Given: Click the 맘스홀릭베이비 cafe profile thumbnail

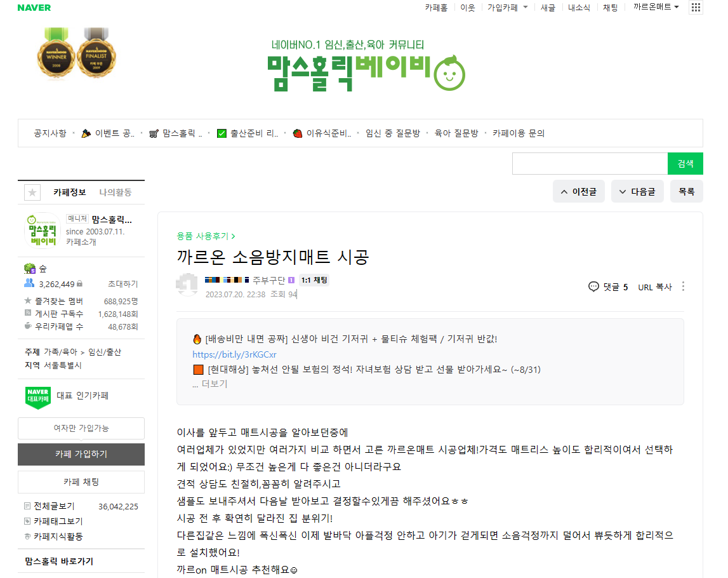Looking at the screenshot, I should (43, 231).
